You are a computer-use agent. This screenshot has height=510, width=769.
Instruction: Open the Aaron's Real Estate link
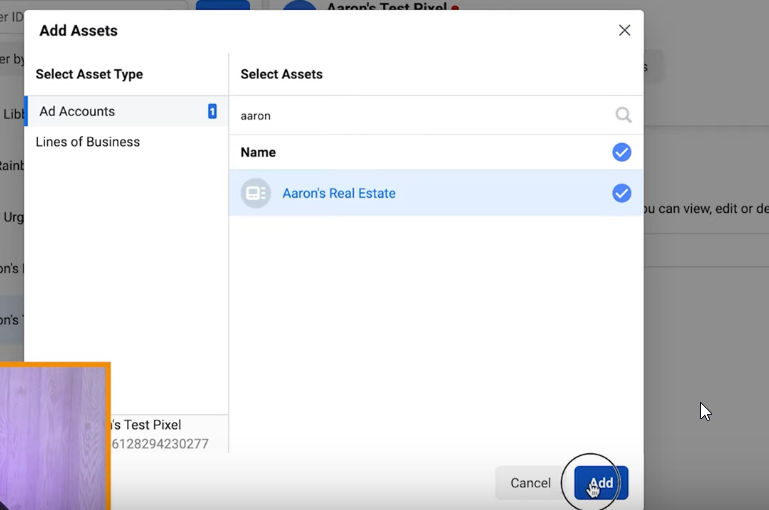click(x=339, y=193)
